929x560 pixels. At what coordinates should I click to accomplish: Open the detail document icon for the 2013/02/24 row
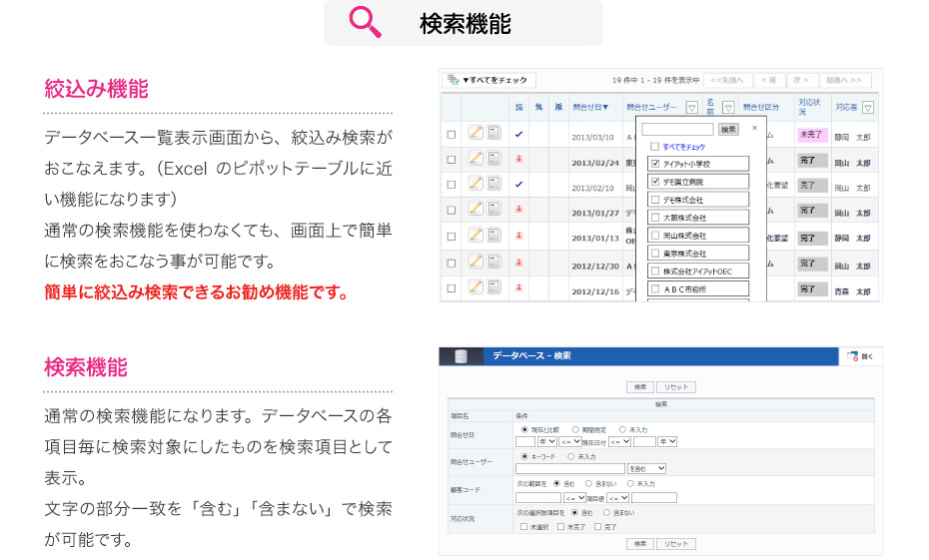coord(493,158)
